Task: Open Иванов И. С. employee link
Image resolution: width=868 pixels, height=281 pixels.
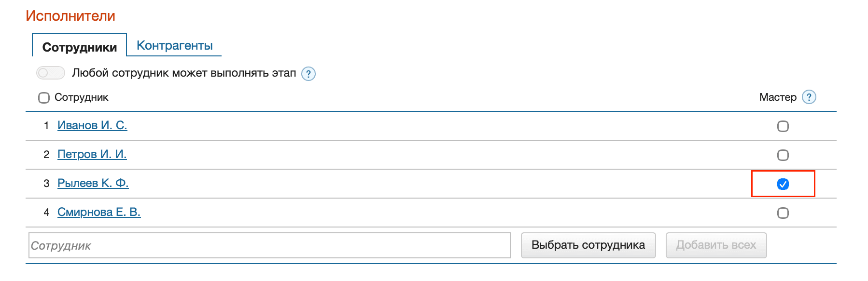Action: point(92,125)
